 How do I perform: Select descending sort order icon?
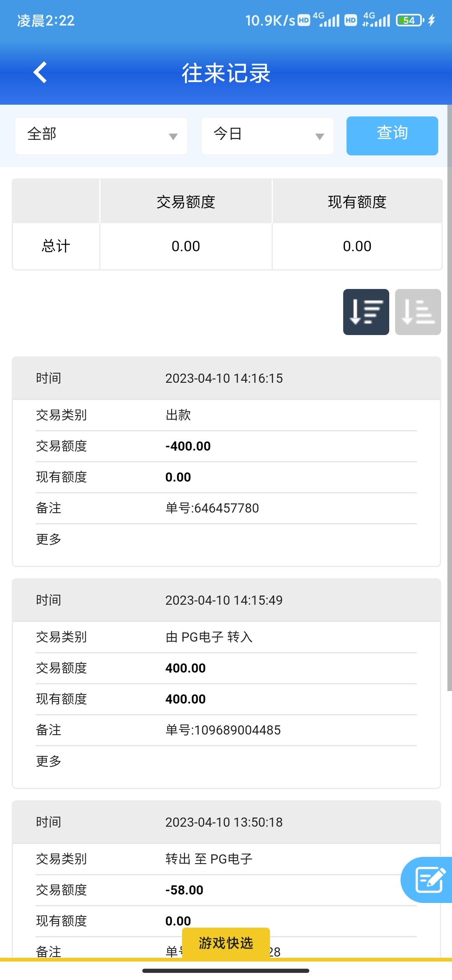(366, 312)
